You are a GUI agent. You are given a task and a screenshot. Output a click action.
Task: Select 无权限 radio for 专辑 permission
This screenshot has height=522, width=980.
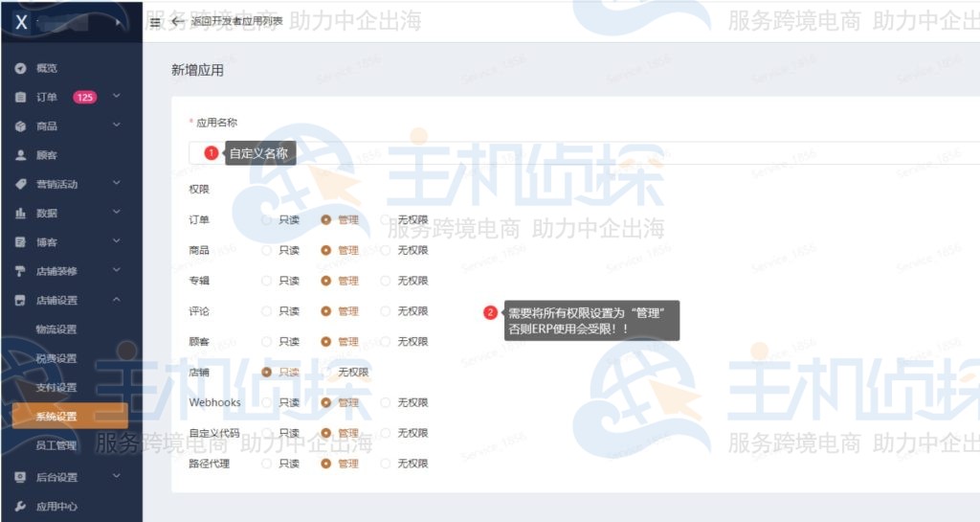386,281
